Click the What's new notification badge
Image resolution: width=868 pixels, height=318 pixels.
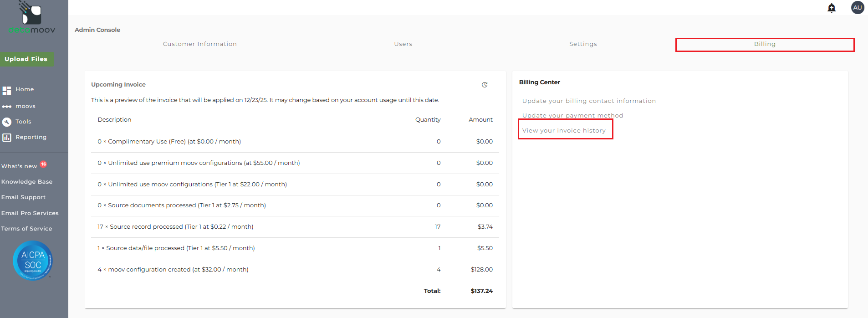pyautogui.click(x=43, y=164)
